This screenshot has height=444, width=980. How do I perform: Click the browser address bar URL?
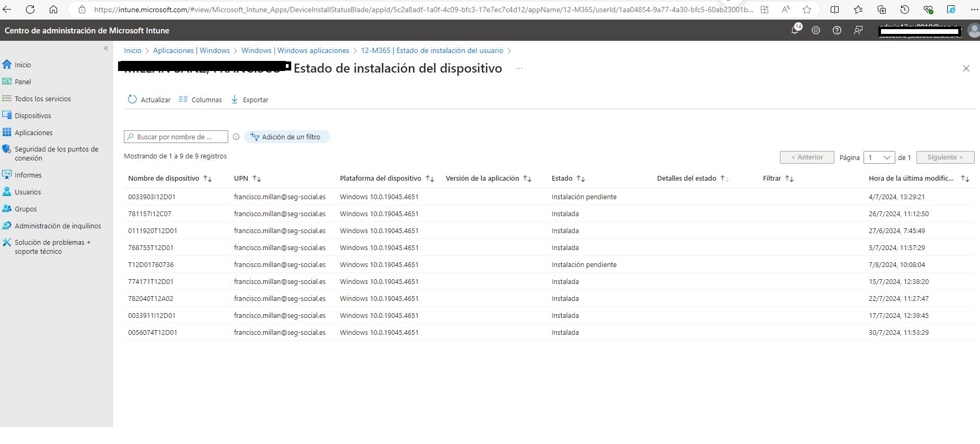pos(424,10)
